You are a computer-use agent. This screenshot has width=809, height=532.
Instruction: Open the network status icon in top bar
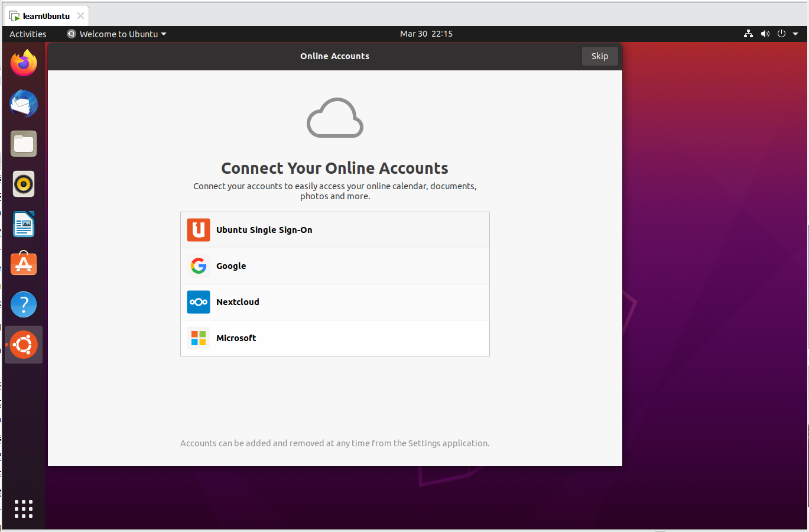748,34
